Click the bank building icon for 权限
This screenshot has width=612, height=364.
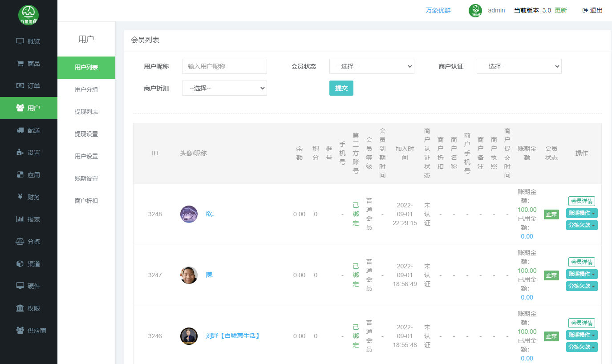[20, 308]
